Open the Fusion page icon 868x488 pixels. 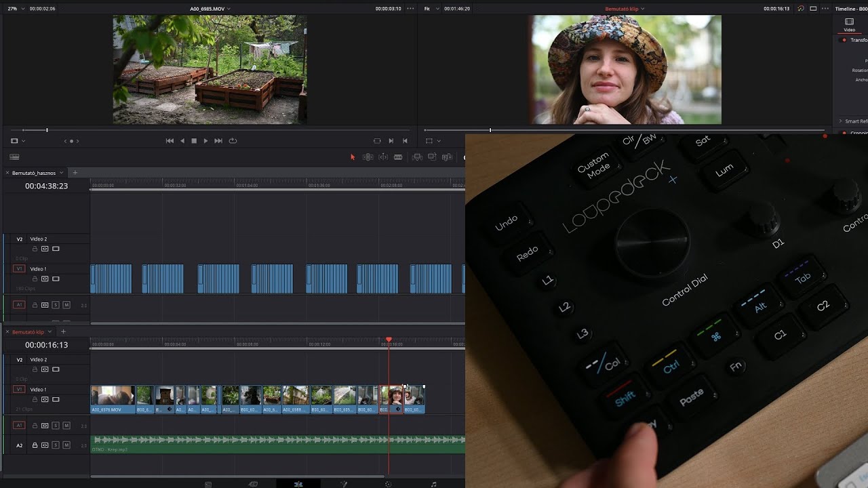344,484
